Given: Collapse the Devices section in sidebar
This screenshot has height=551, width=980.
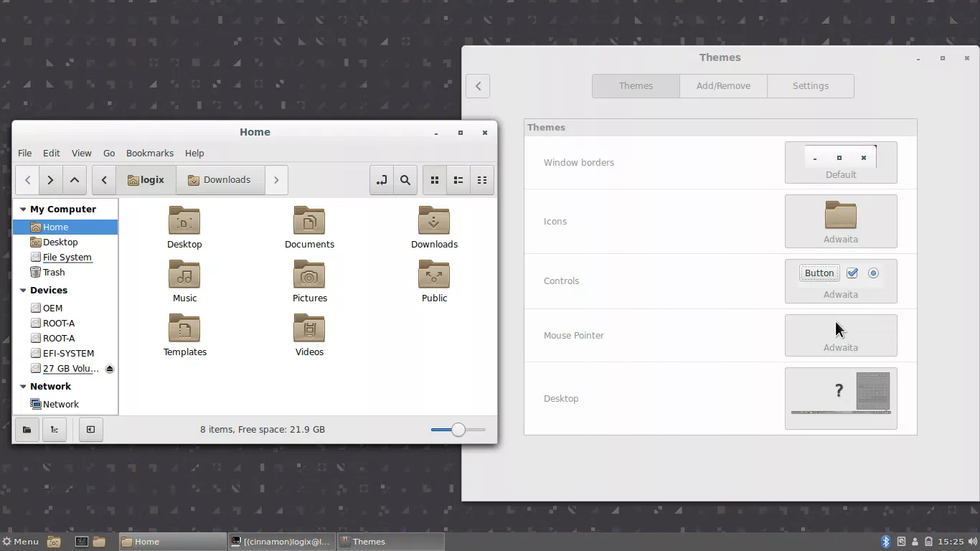Looking at the screenshot, I should point(22,291).
